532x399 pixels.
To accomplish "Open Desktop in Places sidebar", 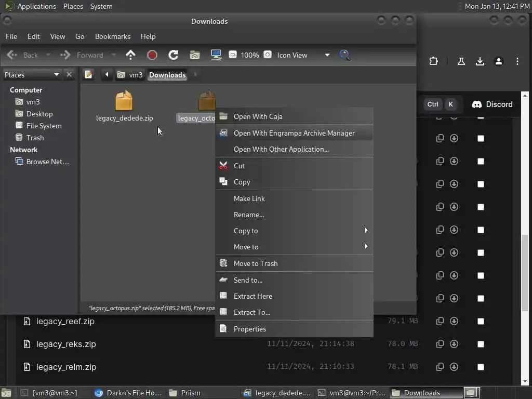I will [39, 114].
